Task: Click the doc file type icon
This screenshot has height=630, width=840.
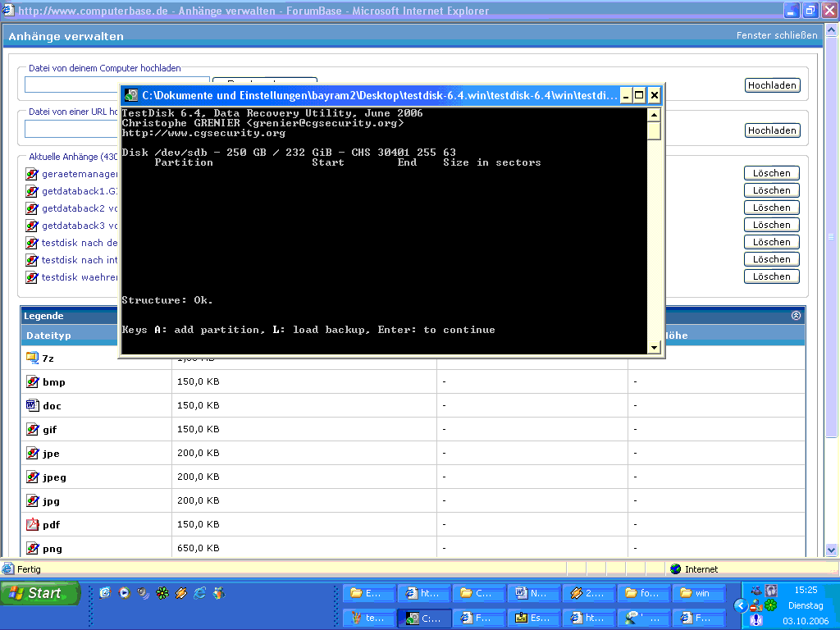Action: 32,405
